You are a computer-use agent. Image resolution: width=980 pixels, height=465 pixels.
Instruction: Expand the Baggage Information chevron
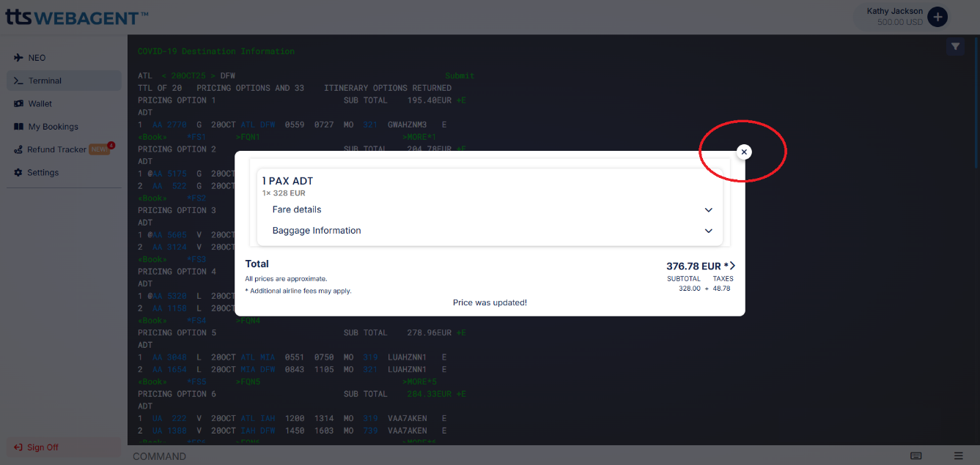click(708, 231)
